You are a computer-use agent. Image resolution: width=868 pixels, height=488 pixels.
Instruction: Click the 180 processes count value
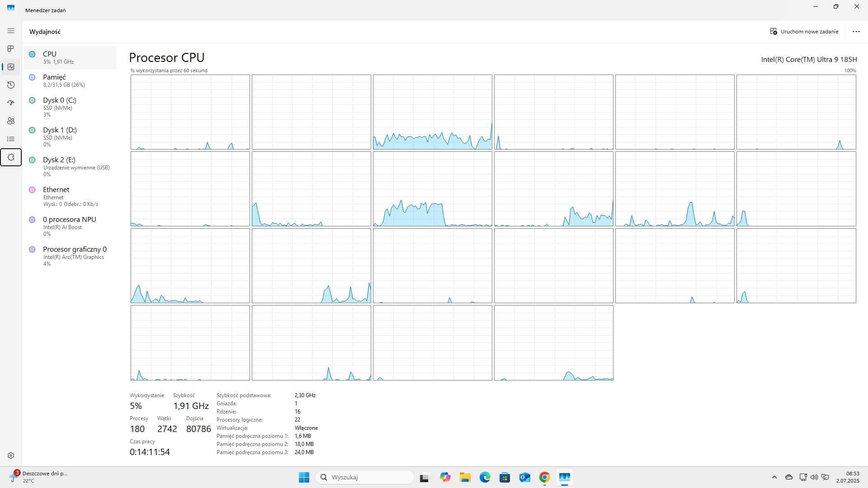(137, 429)
